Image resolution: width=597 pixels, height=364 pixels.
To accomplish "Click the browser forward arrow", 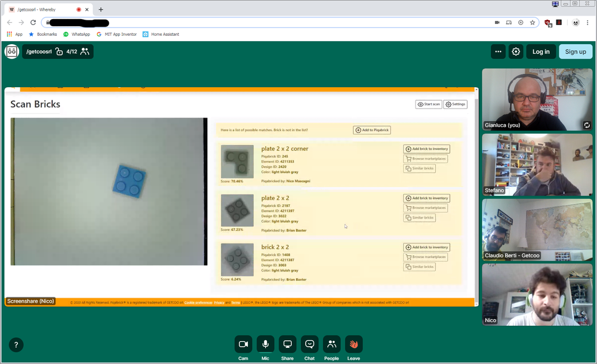I will (x=21, y=23).
